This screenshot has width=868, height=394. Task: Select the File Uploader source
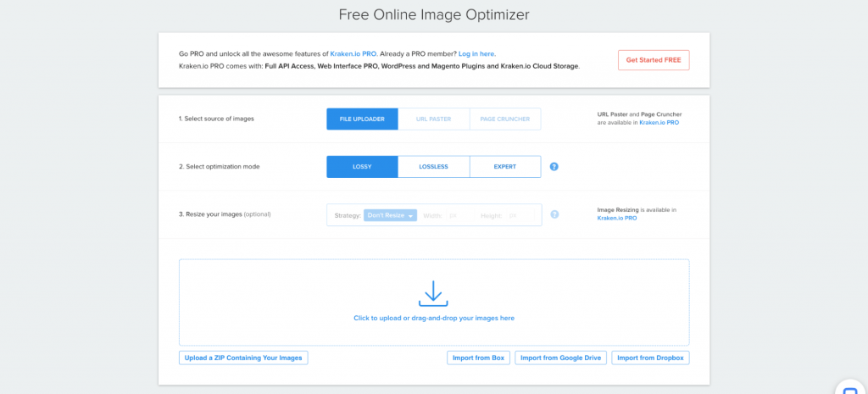pyautogui.click(x=362, y=119)
